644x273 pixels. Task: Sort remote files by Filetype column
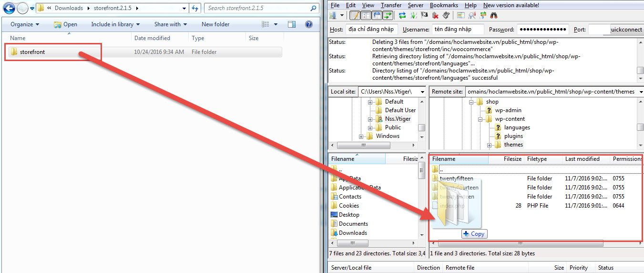point(543,159)
